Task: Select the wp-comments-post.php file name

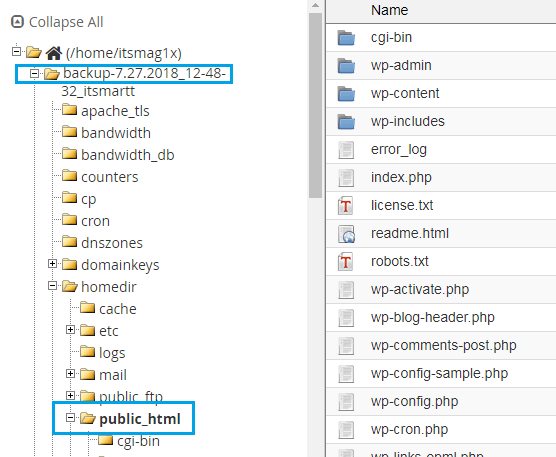Action: click(444, 346)
